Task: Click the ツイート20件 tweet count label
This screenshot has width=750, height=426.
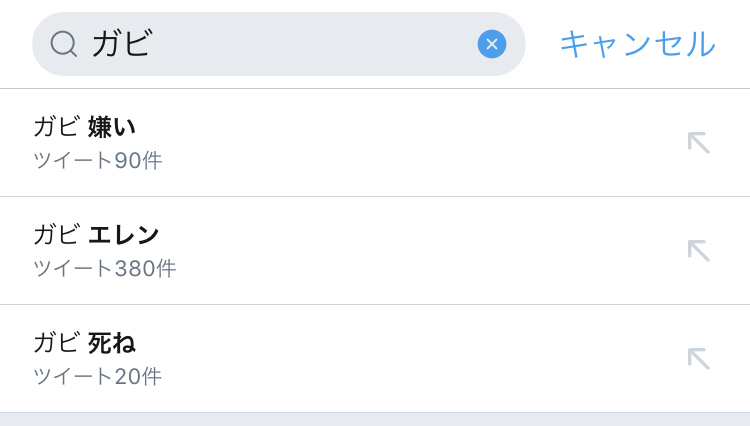Action: tap(97, 377)
